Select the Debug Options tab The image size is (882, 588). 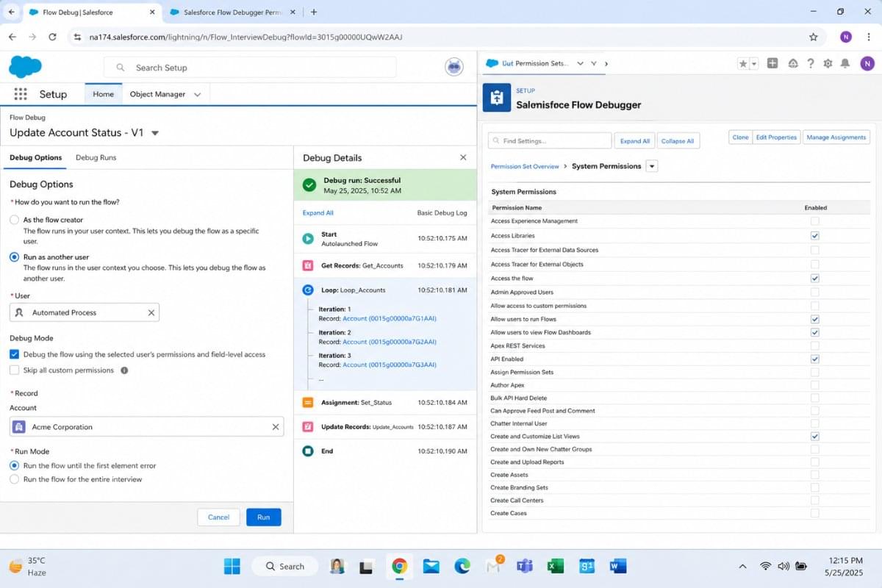point(35,157)
